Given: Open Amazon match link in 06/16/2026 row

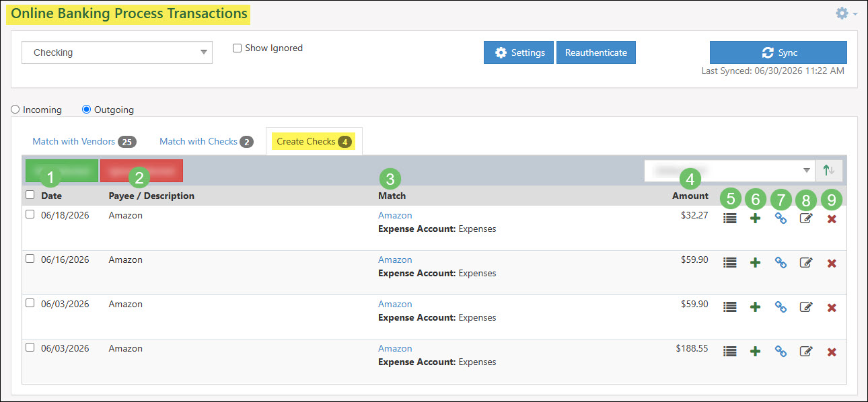Looking at the screenshot, I should (x=395, y=259).
